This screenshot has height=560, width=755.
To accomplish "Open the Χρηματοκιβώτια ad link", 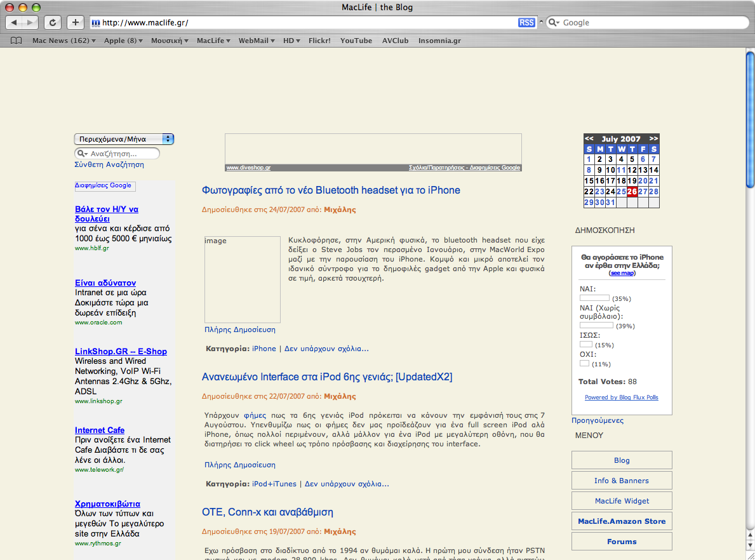I will pyautogui.click(x=107, y=503).
